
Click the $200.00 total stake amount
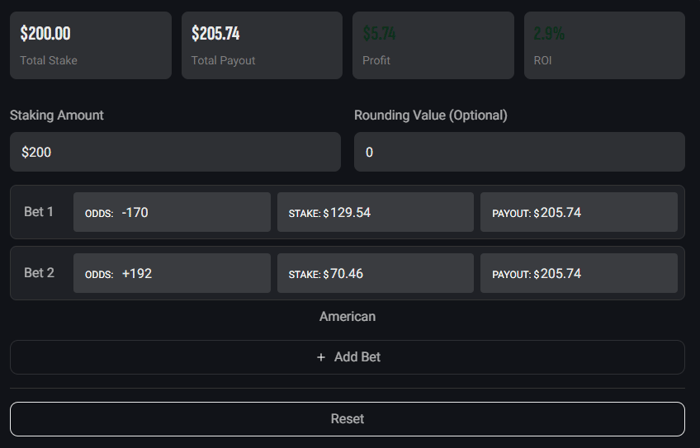(x=45, y=34)
